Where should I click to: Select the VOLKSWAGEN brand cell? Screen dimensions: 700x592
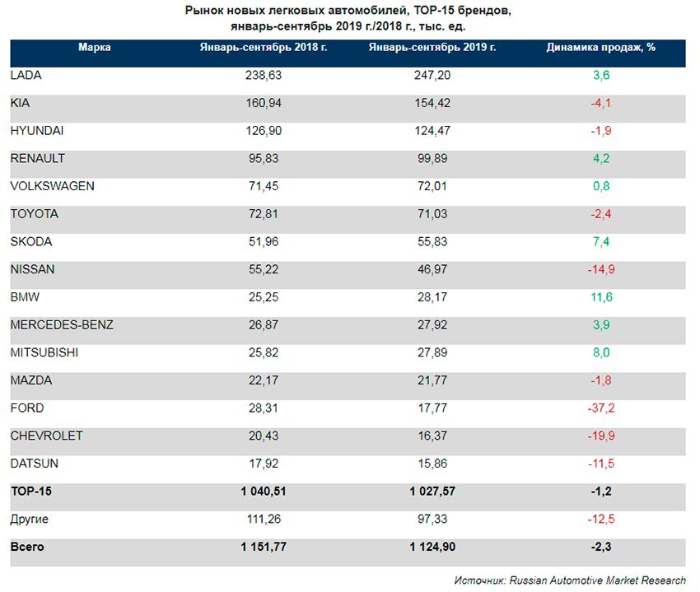tap(52, 186)
